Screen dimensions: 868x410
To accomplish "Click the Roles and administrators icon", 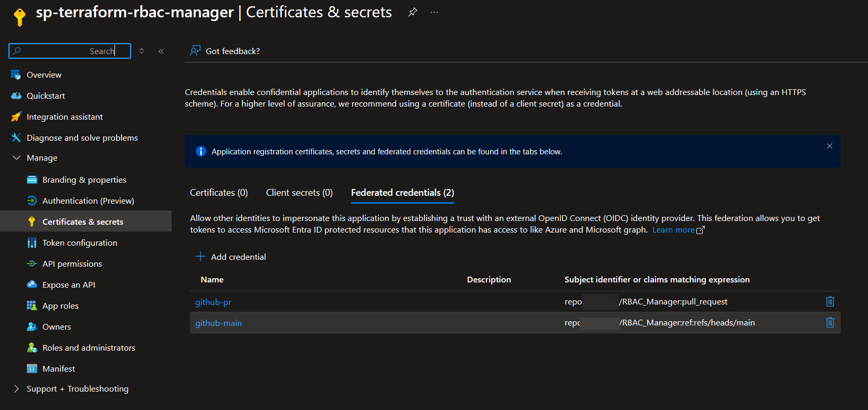I will tap(31, 348).
